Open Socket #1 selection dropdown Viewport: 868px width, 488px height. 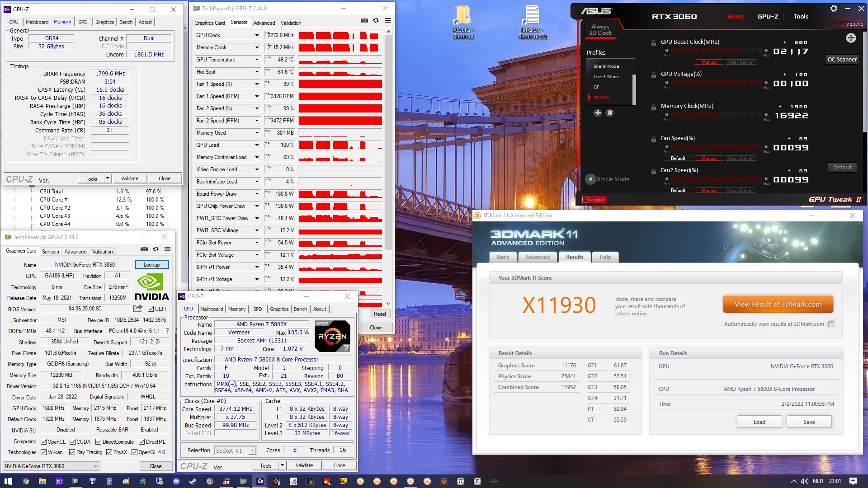click(236, 450)
